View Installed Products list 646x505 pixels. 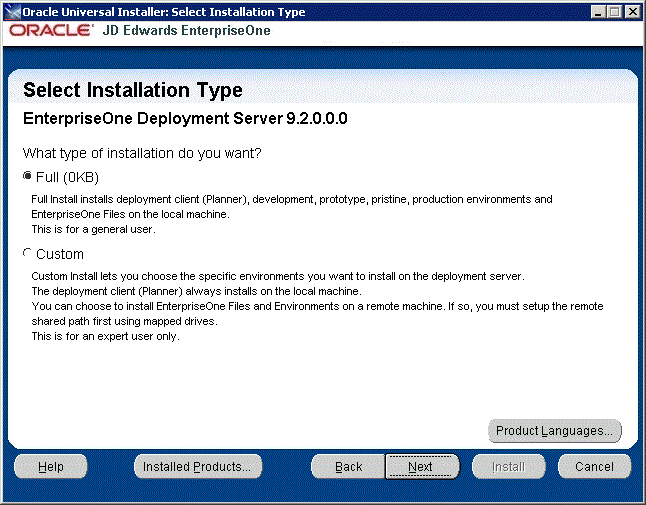(x=196, y=466)
